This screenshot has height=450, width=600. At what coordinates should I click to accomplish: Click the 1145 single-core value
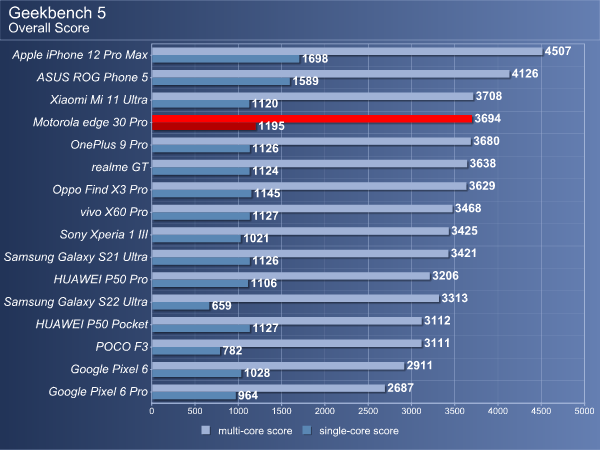[x=267, y=194]
